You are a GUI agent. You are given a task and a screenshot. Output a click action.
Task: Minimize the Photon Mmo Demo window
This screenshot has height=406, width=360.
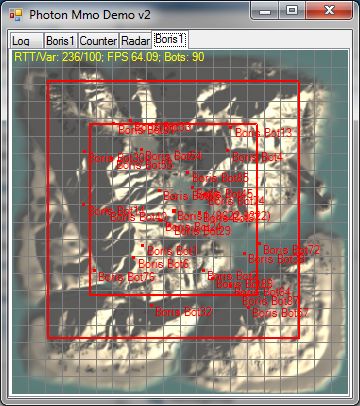[x=265, y=11]
